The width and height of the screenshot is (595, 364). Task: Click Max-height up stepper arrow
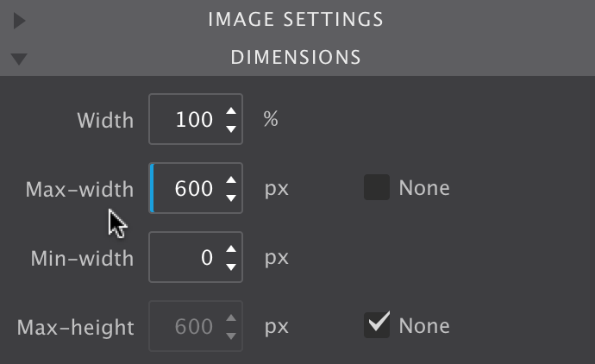coord(230,317)
